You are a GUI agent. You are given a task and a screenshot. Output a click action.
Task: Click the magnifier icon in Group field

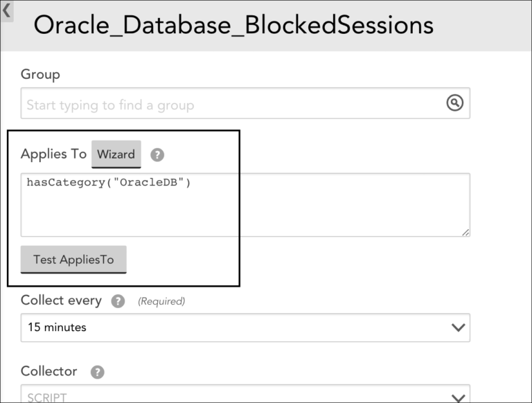point(454,102)
